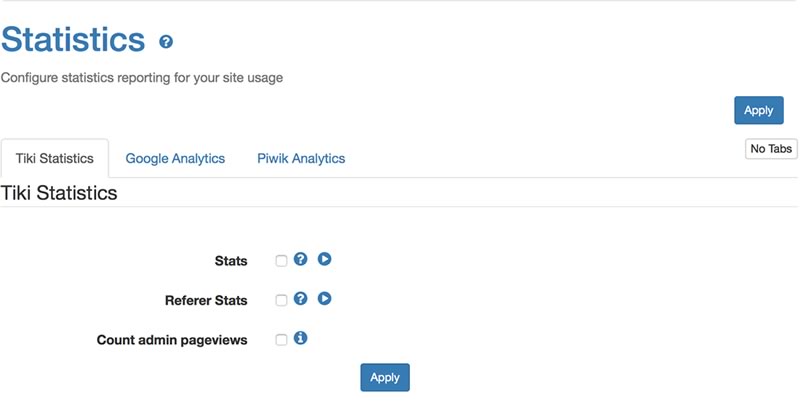Select the Tiki Statistics tab
This screenshot has height=405, width=800.
(x=55, y=159)
